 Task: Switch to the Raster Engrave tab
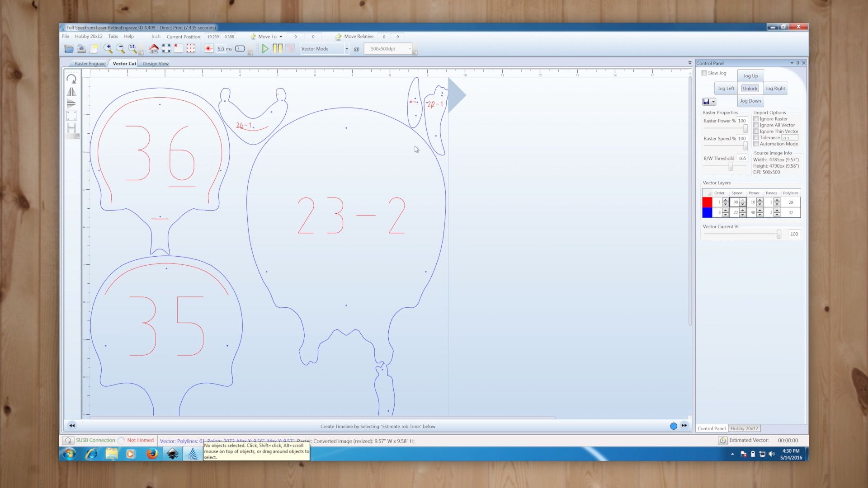click(90, 63)
